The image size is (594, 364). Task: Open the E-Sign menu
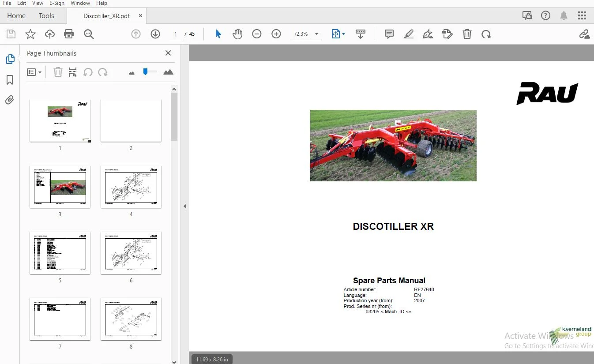(x=57, y=3)
